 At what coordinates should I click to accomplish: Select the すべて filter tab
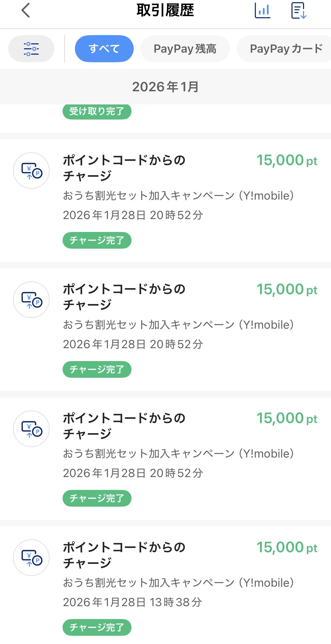click(x=104, y=49)
